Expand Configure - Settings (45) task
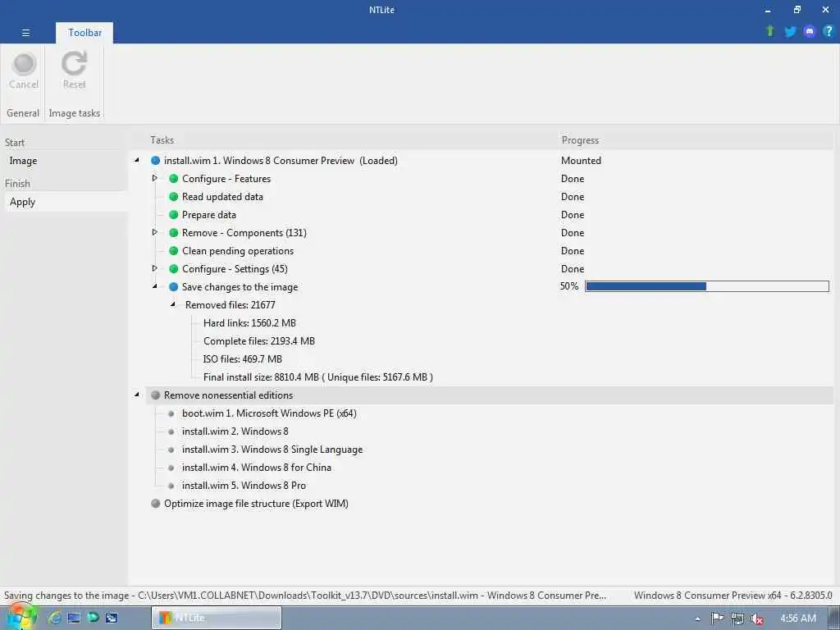840x630 pixels. (x=155, y=268)
